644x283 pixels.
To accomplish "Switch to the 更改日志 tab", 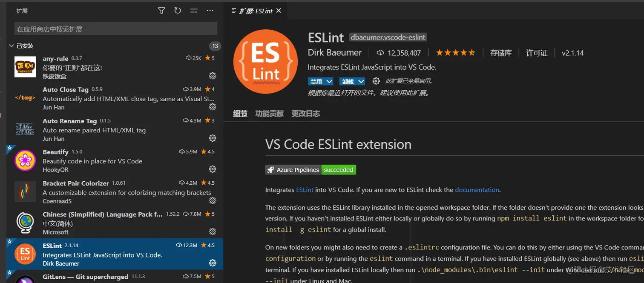I will pyautogui.click(x=306, y=114).
